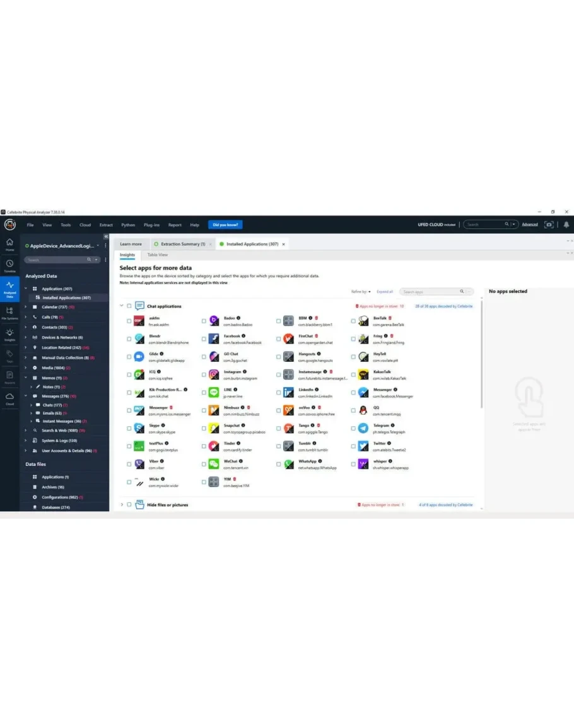
Task: Open the Refine by dropdown
Action: (x=361, y=292)
